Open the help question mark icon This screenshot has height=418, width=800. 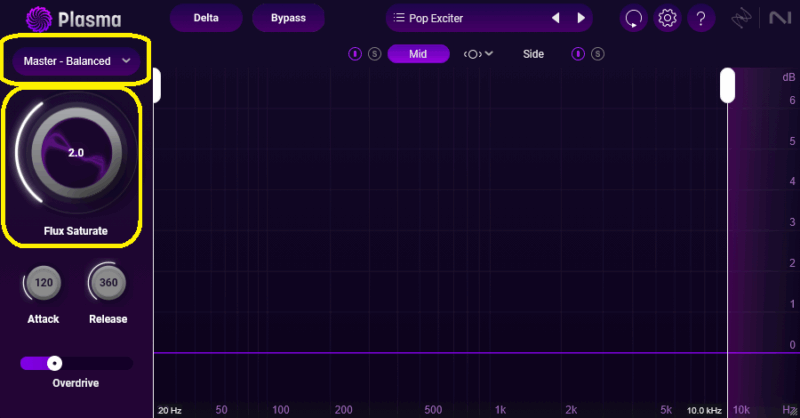701,18
